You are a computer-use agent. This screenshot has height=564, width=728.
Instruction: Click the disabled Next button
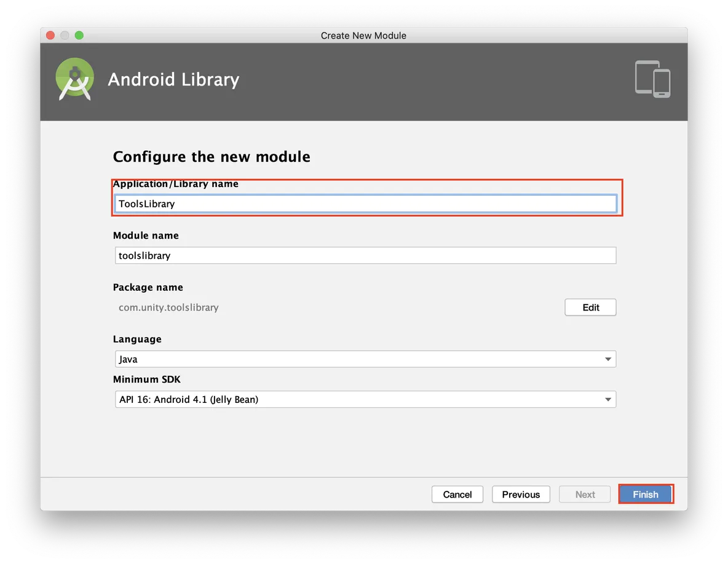pos(585,494)
